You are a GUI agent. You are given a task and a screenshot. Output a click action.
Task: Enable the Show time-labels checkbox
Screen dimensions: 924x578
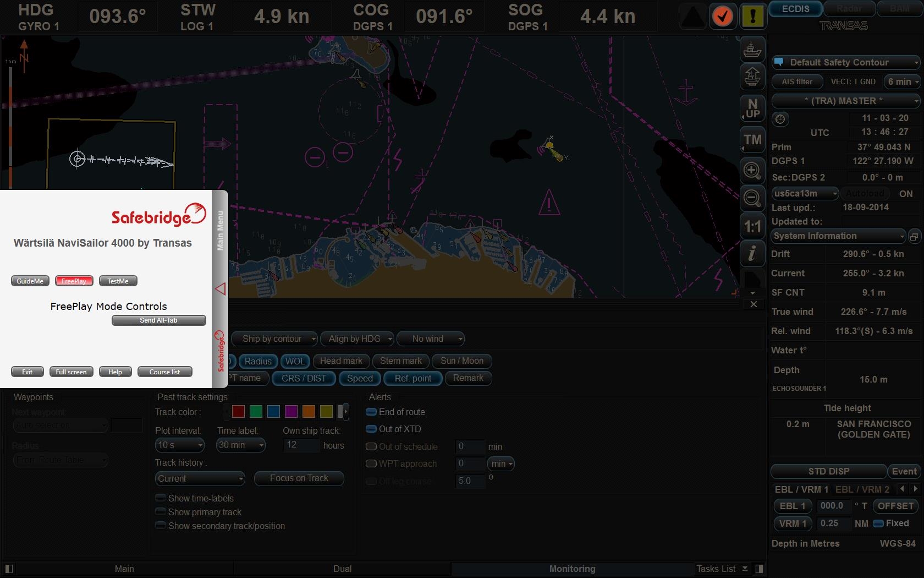161,498
